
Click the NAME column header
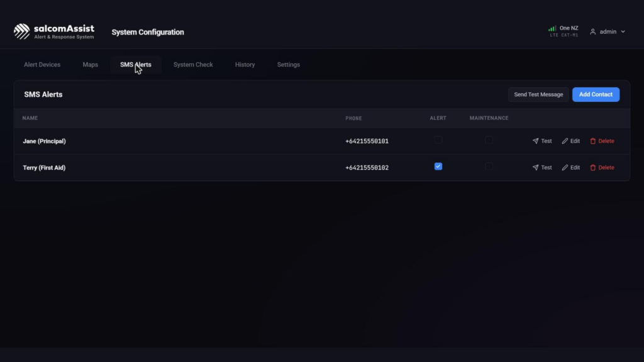point(30,118)
